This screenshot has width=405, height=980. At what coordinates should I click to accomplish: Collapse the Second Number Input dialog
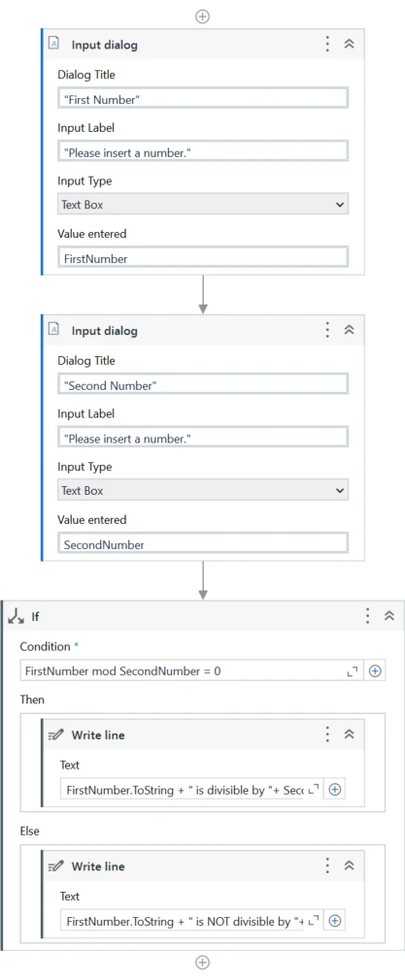350,330
